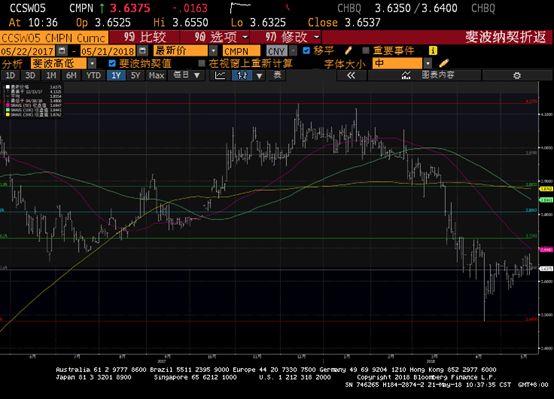Open the 每日 frequency dropdown
This screenshot has width=554, height=399.
187,75
